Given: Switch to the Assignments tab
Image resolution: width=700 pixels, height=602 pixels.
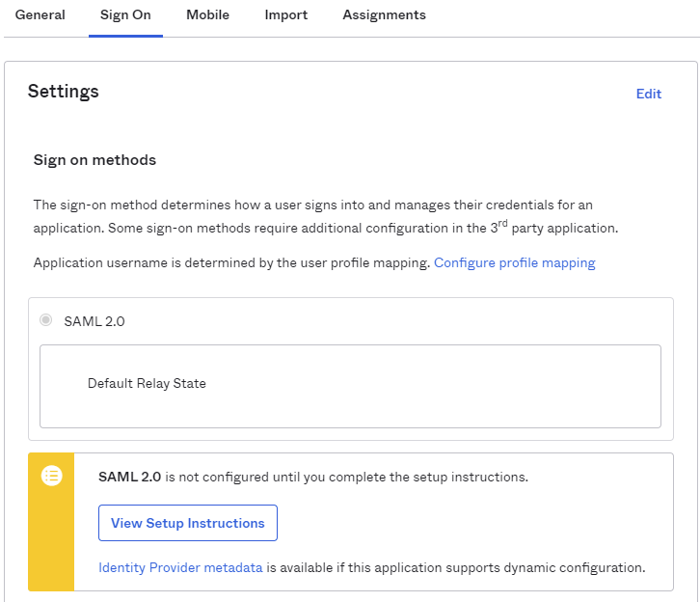Looking at the screenshot, I should [x=384, y=15].
